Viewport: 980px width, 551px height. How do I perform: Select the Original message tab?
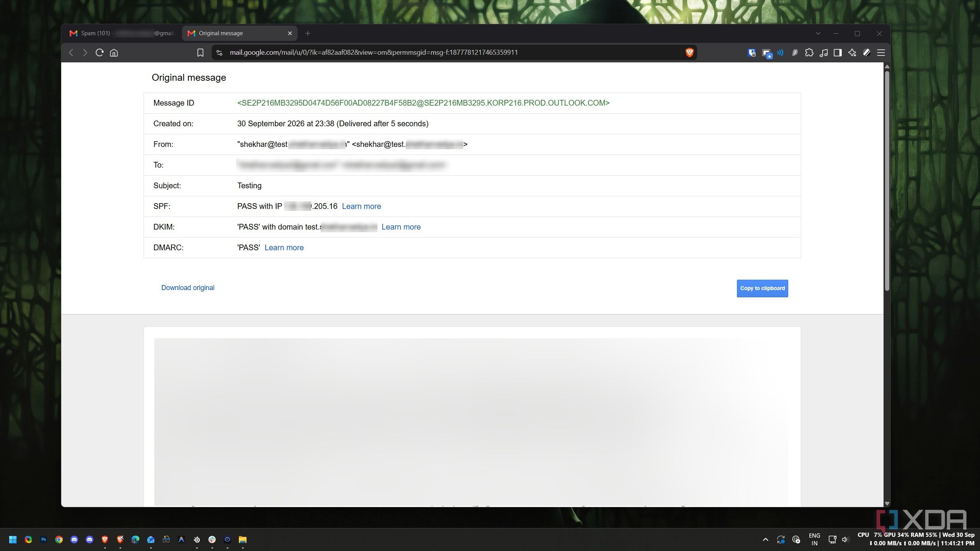point(240,33)
